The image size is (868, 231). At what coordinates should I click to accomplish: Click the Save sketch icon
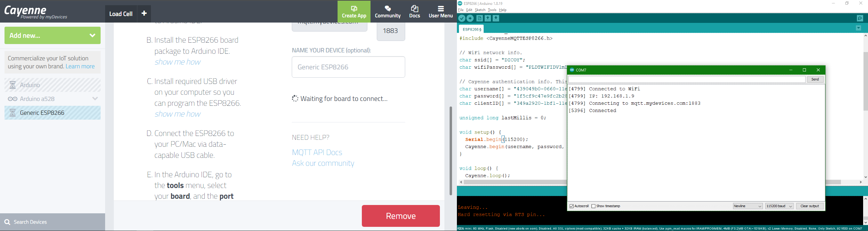point(496,18)
